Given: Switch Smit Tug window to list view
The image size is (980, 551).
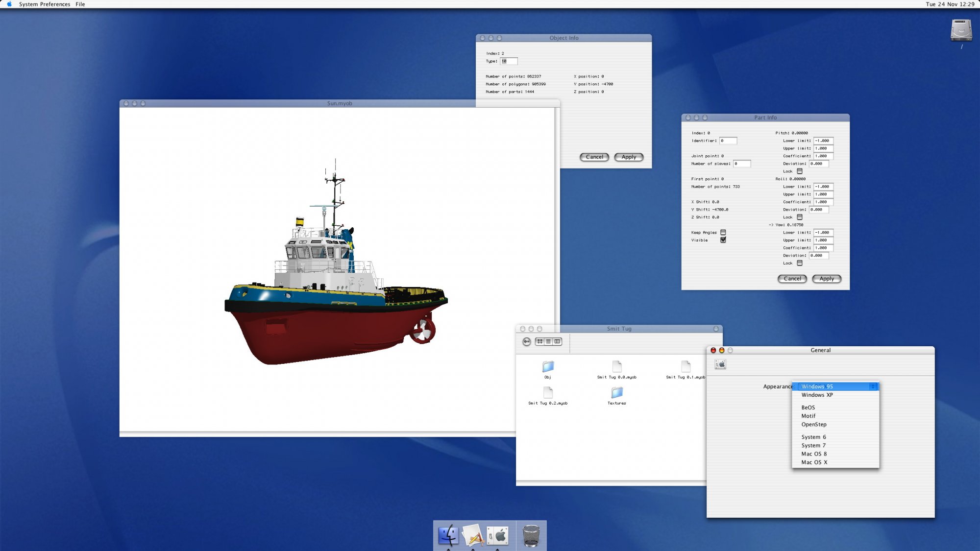Looking at the screenshot, I should (x=548, y=341).
